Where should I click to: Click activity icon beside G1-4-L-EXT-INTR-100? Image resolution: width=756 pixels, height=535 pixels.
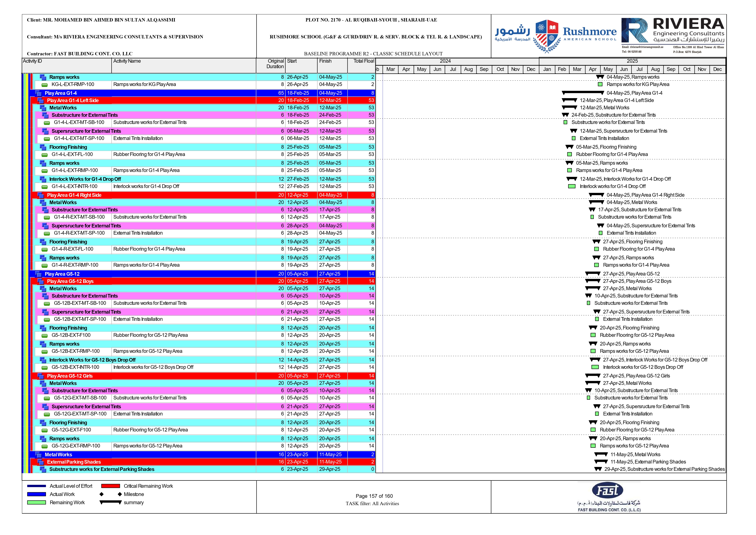(44, 187)
